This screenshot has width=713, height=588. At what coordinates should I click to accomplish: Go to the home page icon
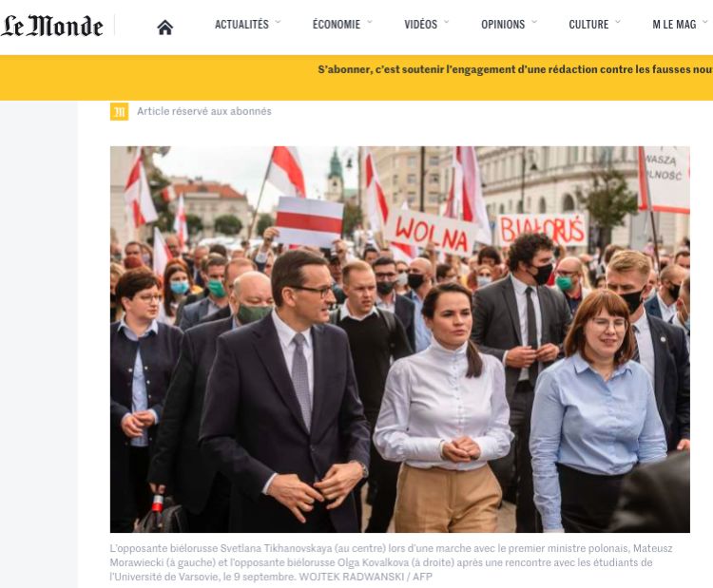165,28
